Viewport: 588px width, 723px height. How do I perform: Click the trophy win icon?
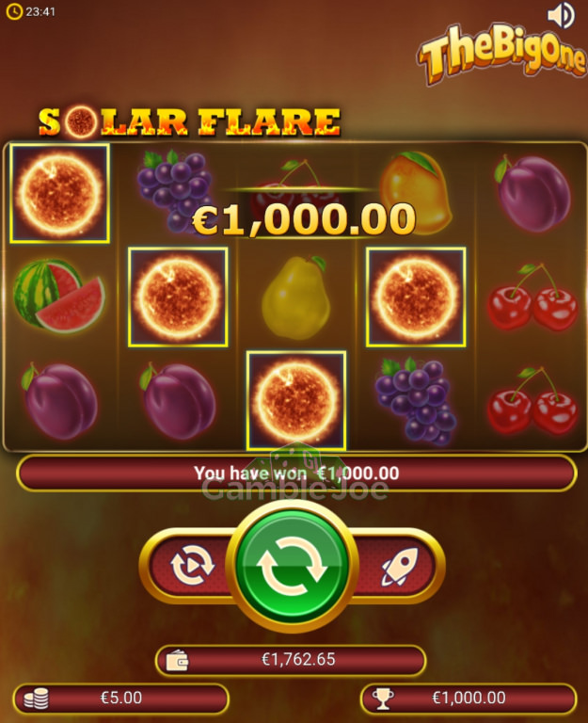[x=383, y=699]
